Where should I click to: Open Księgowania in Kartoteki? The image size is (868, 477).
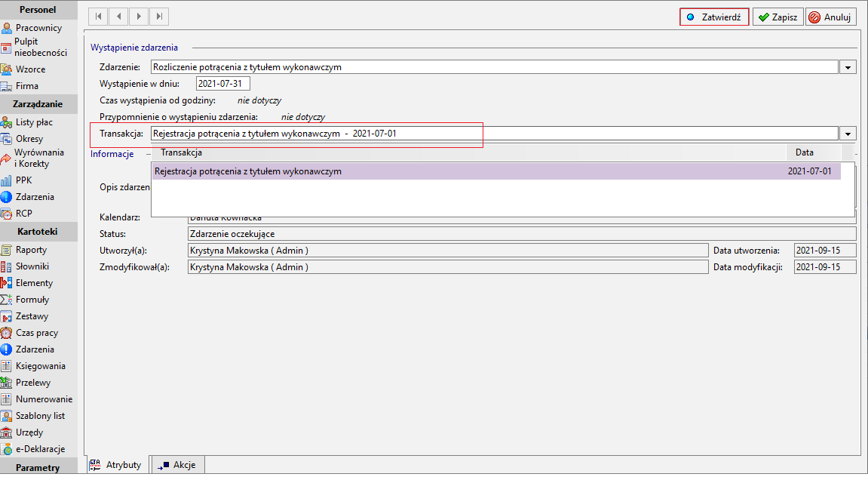click(33, 366)
